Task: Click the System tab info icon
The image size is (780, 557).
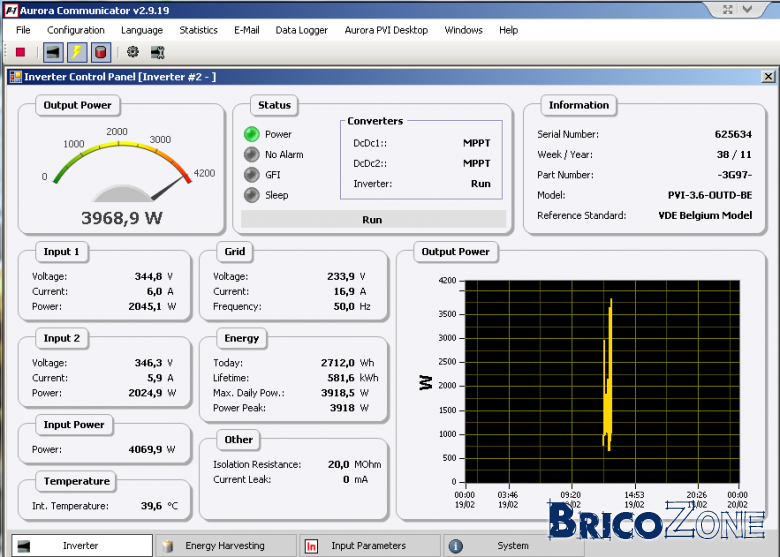Action: [x=455, y=546]
